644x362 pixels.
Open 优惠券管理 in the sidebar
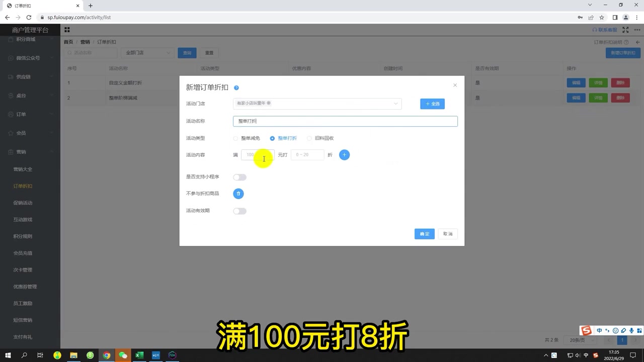click(25, 287)
